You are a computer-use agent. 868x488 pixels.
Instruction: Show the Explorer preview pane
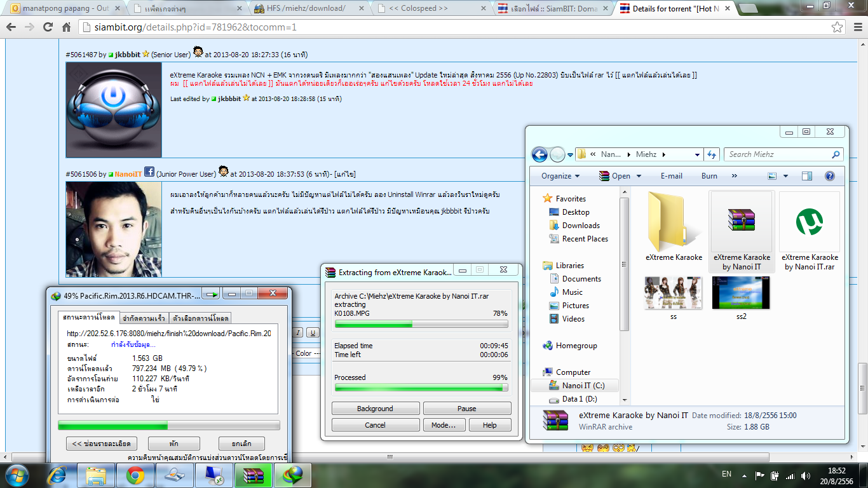[807, 176]
